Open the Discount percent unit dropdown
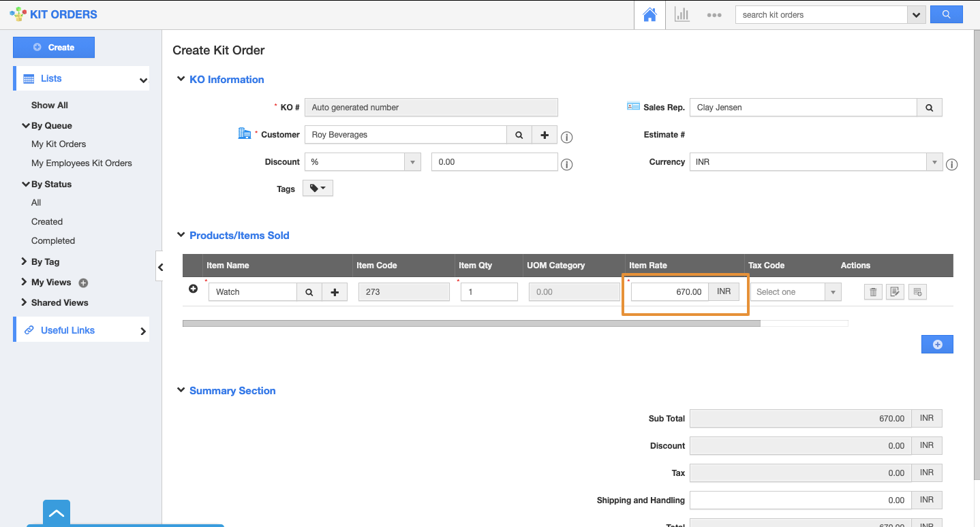 click(x=412, y=161)
